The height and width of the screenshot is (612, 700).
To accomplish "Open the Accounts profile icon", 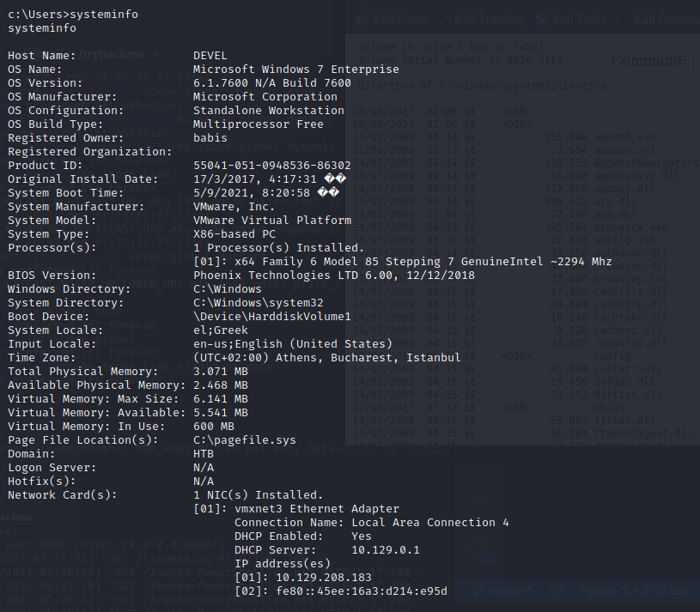I will coord(481,494).
